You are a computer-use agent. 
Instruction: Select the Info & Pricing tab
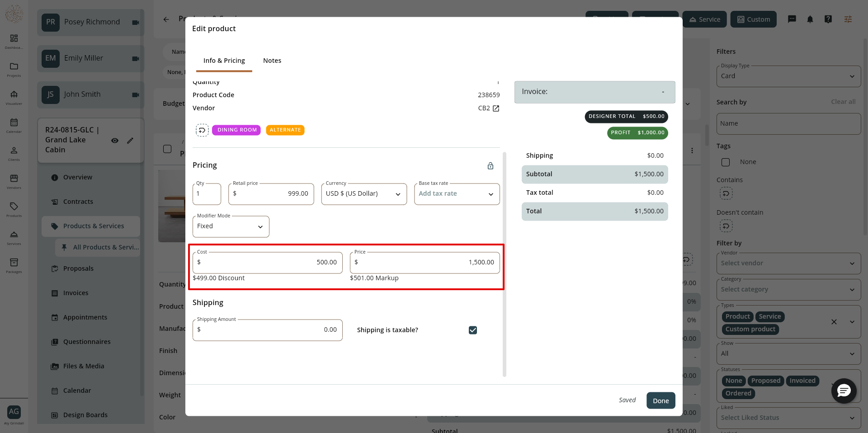(224, 61)
